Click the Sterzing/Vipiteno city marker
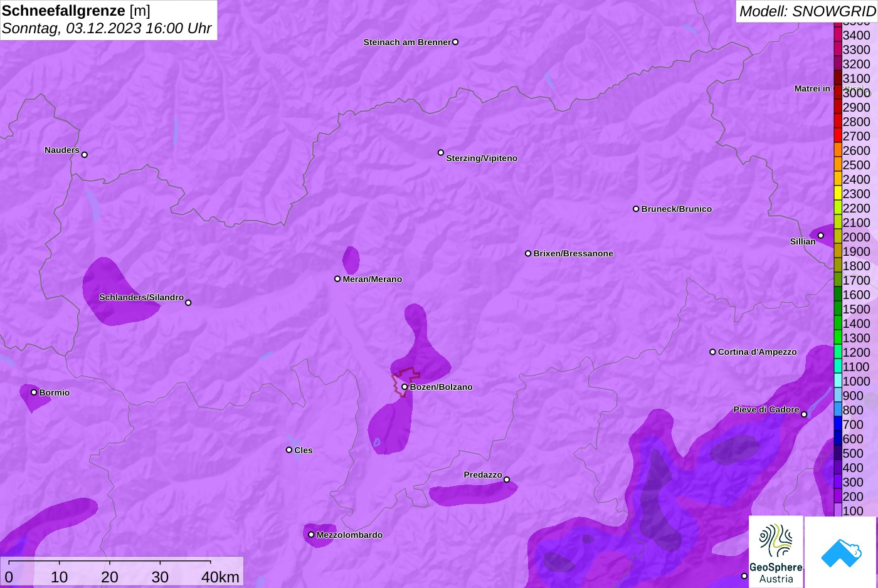This screenshot has height=588, width=878. point(441,152)
